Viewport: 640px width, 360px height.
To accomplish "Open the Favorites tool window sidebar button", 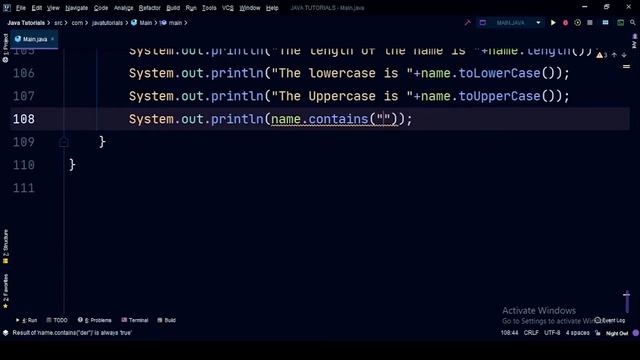I will 5,291.
